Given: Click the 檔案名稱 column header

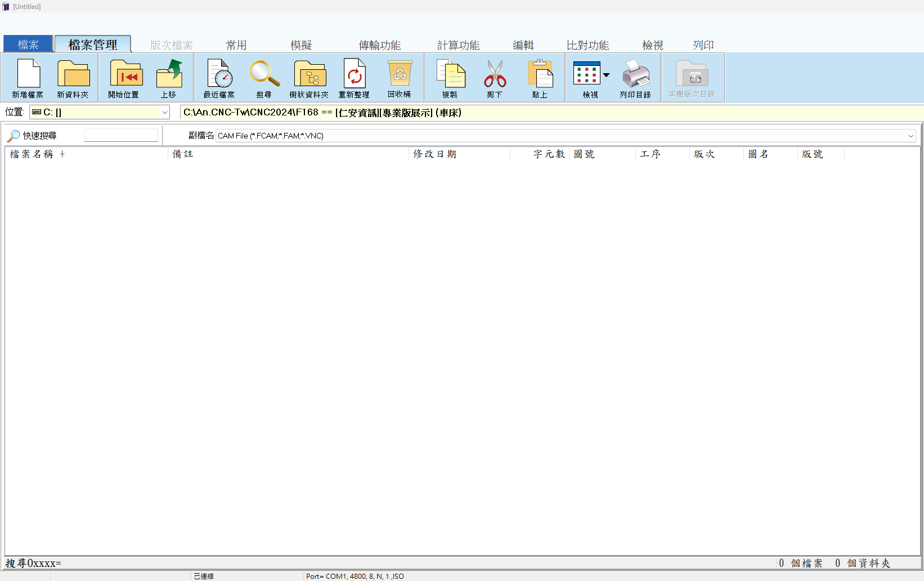Looking at the screenshot, I should 32,154.
